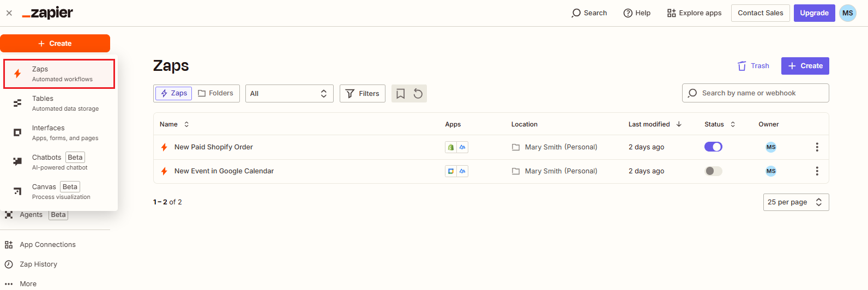868x290 pixels.
Task: Click the purple Upgrade button
Action: [814, 13]
